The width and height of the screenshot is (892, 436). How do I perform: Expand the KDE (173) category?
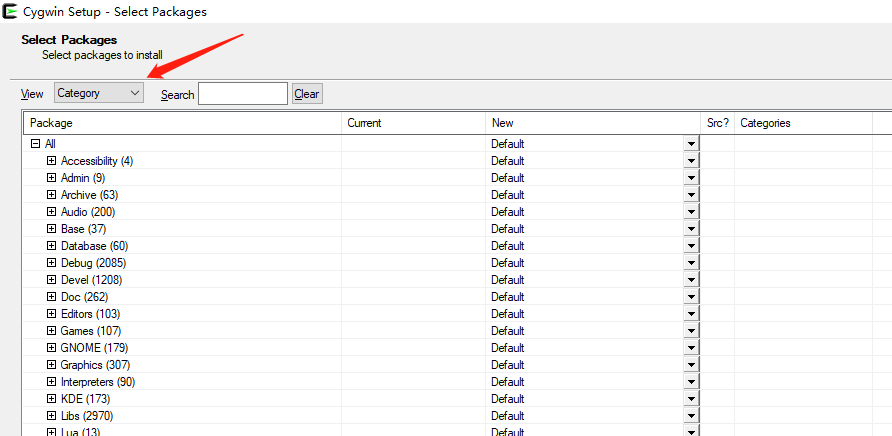coord(52,398)
